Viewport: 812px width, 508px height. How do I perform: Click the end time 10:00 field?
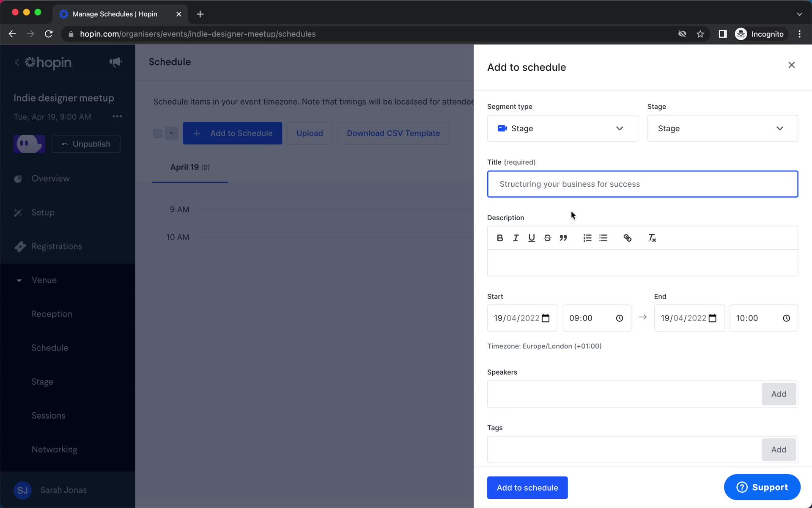(764, 318)
